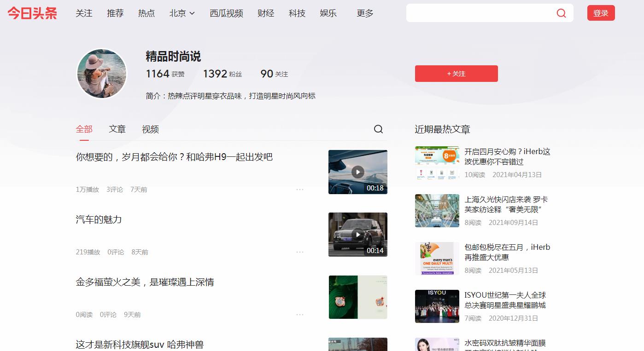The image size is (644, 351).
Task: Click 3评论 under 哈弗H9 post
Action: click(x=115, y=190)
